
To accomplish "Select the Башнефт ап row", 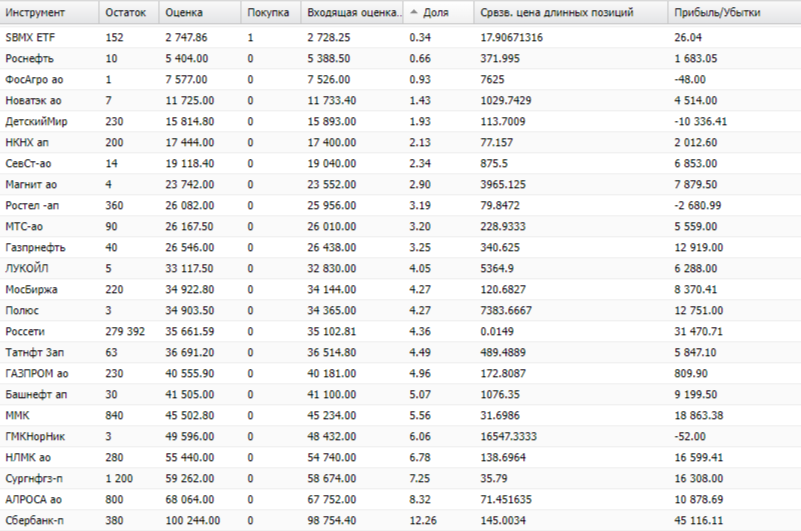I will coord(400,394).
